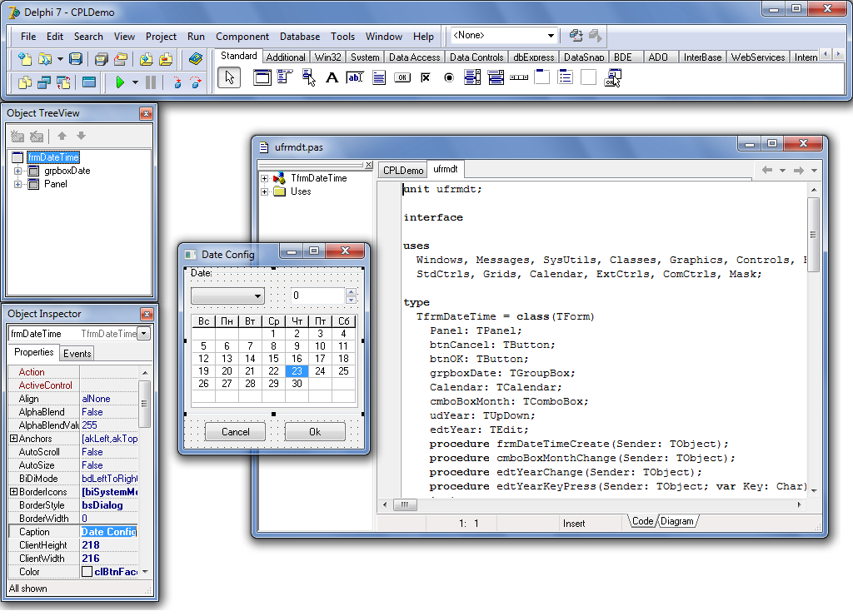Click the green Run arrow icon
The image size is (853, 616).
120,82
